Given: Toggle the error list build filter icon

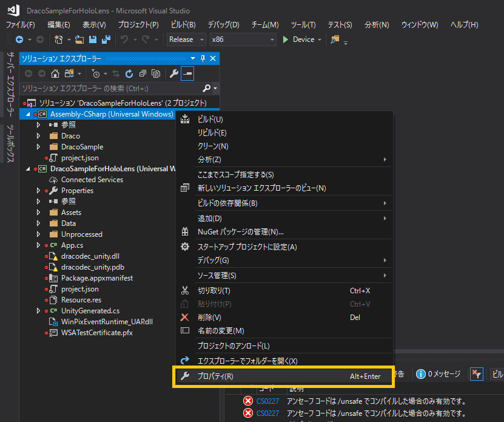Looking at the screenshot, I should pos(476,374).
